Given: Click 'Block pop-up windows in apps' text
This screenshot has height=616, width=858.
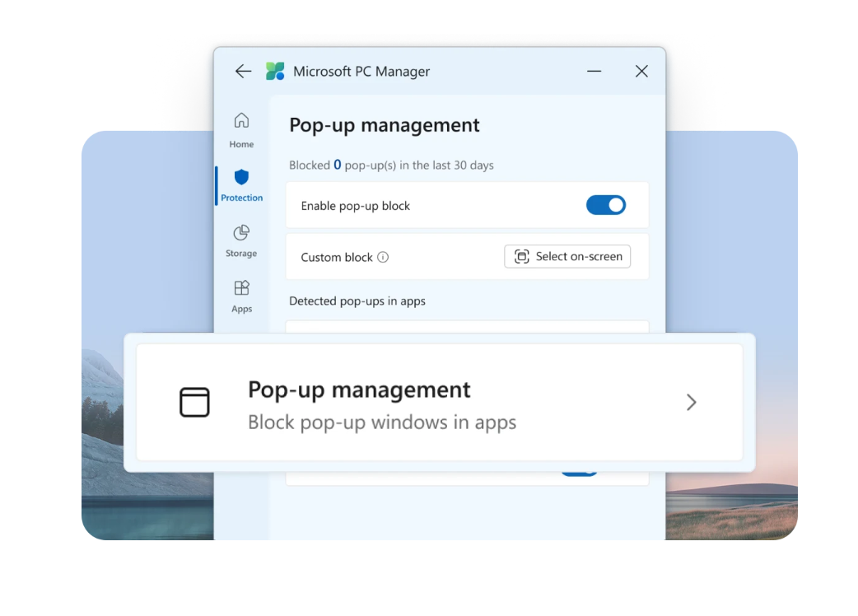Looking at the screenshot, I should coord(382,422).
